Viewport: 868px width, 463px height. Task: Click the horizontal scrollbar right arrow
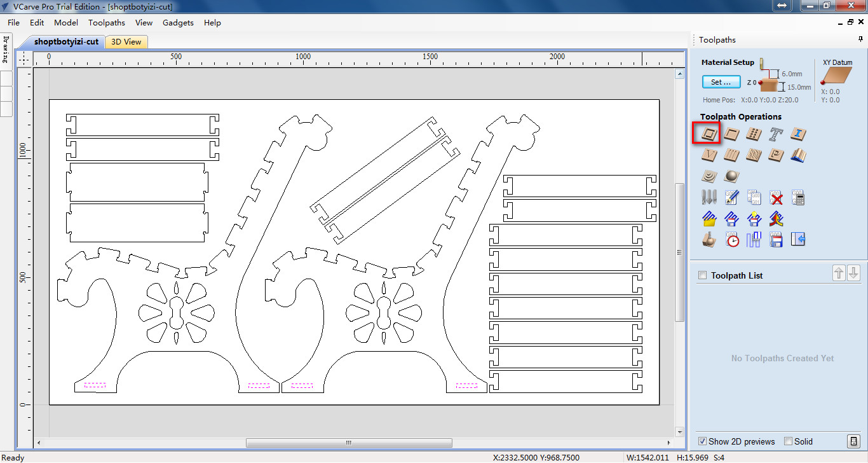(670, 443)
